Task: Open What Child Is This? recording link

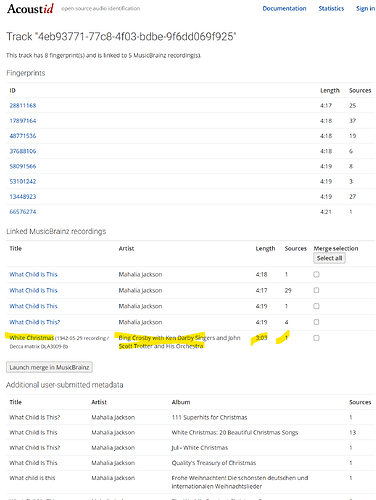Action: pyautogui.click(x=35, y=322)
